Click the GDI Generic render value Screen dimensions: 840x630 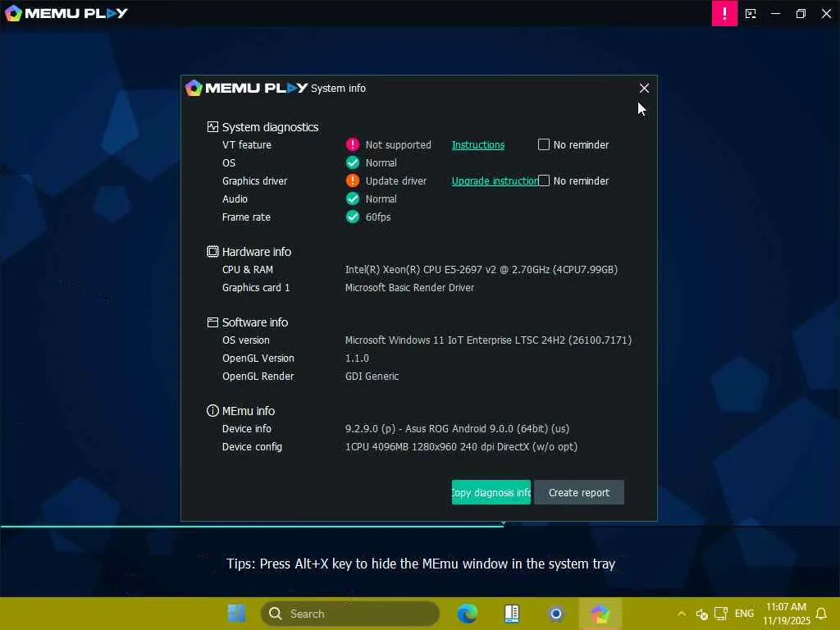[372, 376]
